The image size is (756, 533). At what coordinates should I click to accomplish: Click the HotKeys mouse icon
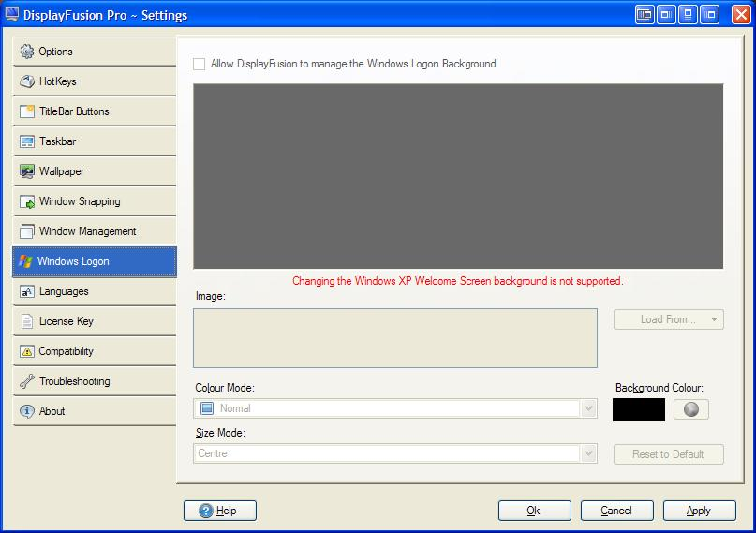click(27, 81)
